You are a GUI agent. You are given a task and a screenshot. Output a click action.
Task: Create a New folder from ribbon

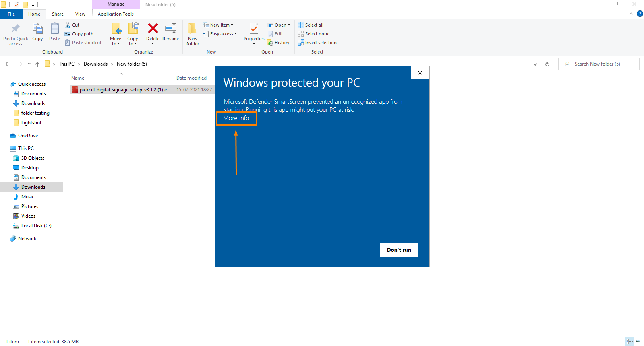pyautogui.click(x=193, y=34)
